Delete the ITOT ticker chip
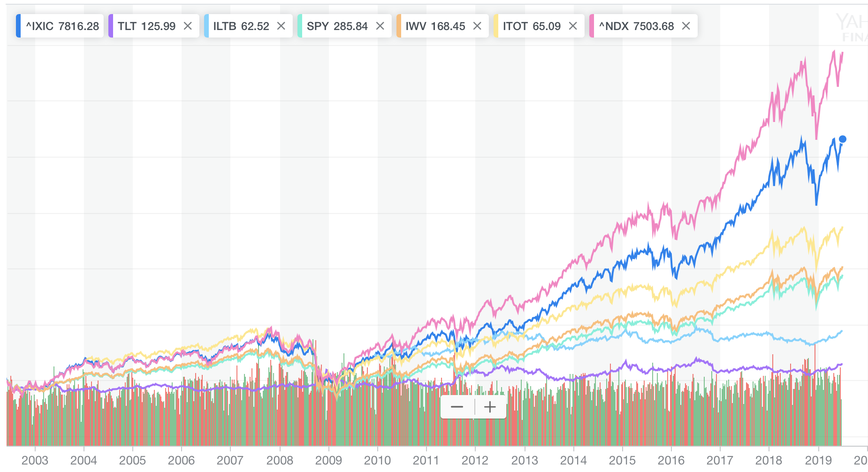Screen dimensions: 868x472 [573, 26]
